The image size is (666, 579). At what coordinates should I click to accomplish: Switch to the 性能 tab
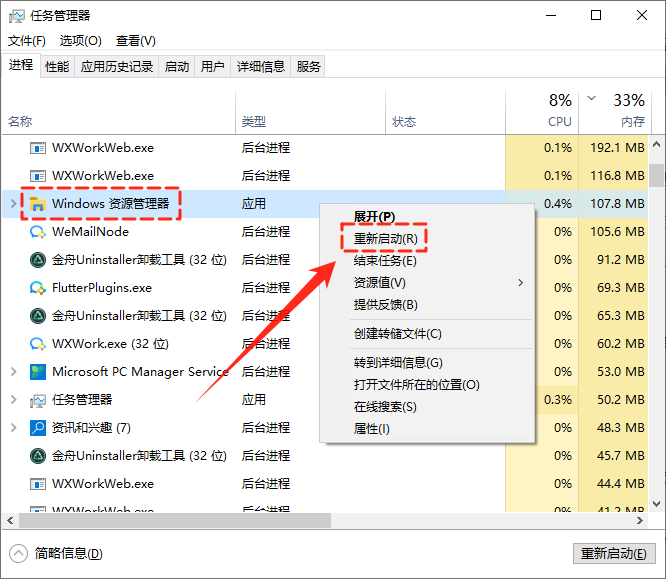click(57, 67)
